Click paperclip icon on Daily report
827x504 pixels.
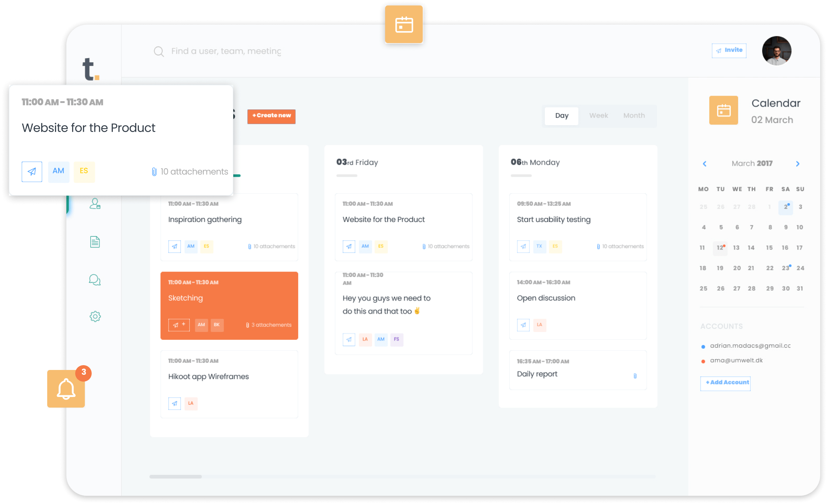[635, 376]
